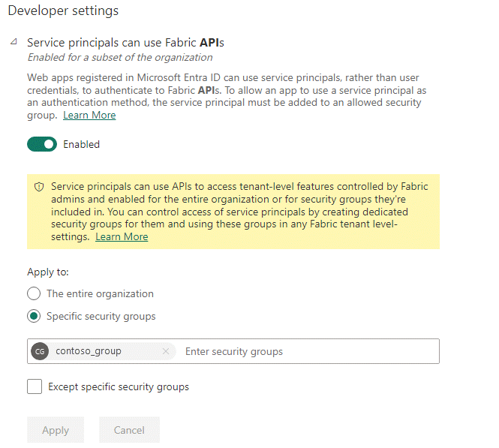Click the Enter security groups field
Image resolution: width=499 pixels, height=448 pixels.
(308, 351)
